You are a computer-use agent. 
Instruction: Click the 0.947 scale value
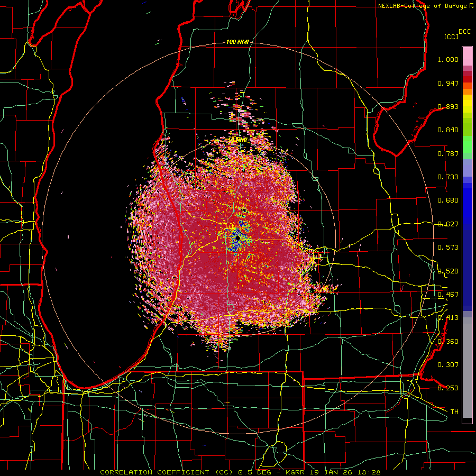[x=448, y=83]
